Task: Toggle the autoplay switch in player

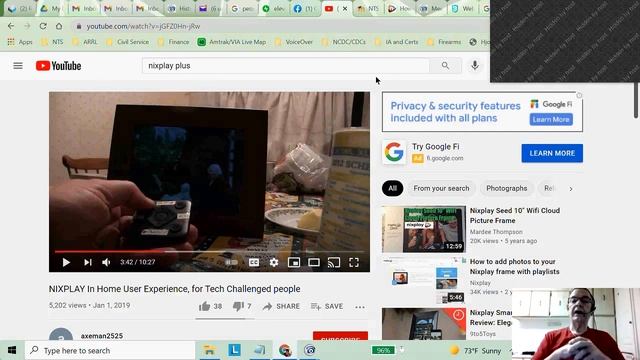Action: coord(231,262)
